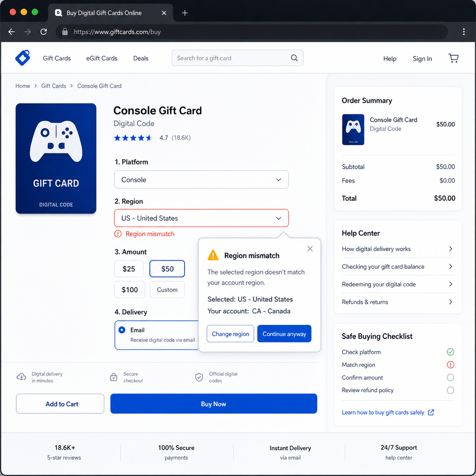
Task: Expand How digital delivery works
Action: coord(398,249)
